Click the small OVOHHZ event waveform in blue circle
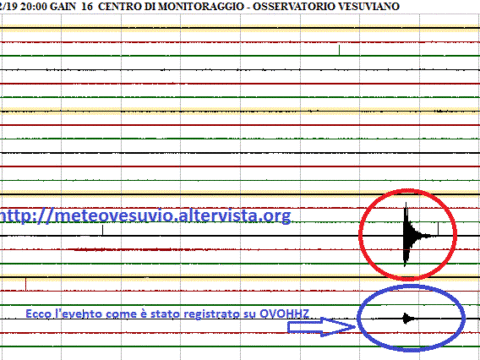This screenshot has width=480, height=360. [408, 318]
